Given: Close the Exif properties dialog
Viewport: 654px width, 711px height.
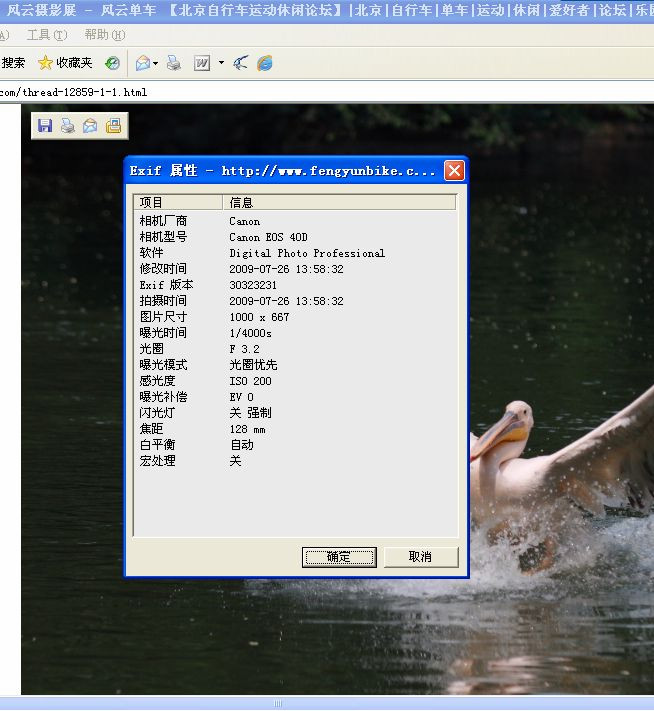Looking at the screenshot, I should [454, 171].
